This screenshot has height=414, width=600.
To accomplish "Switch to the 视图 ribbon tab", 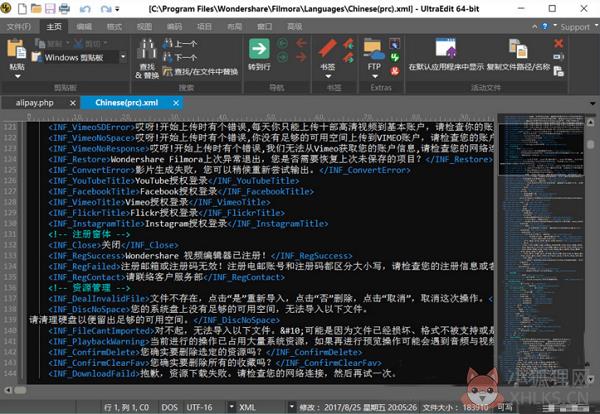I will pyautogui.click(x=144, y=26).
